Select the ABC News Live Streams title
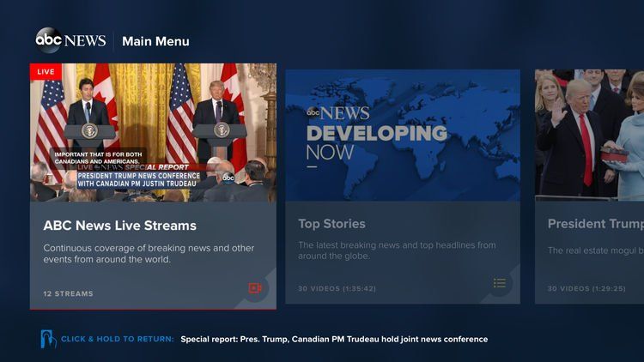Image resolution: width=644 pixels, height=362 pixels. (119, 226)
